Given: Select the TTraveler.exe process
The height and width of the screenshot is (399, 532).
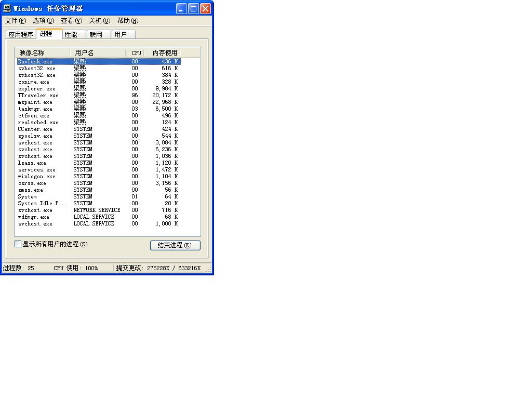Looking at the screenshot, I should pos(98,96).
